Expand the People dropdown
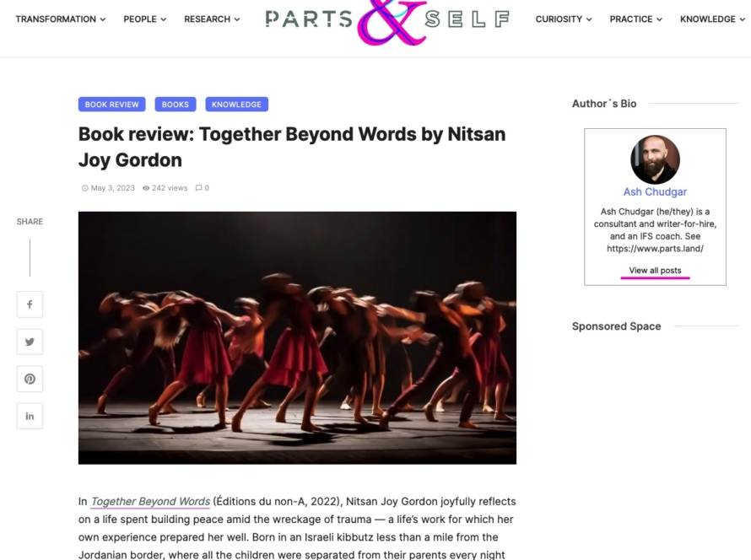 coord(144,19)
